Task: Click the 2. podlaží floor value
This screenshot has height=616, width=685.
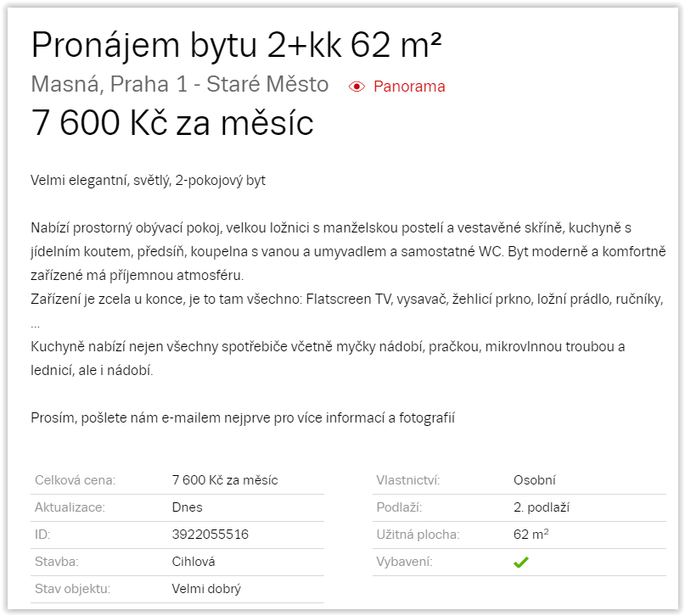Action: [541, 507]
